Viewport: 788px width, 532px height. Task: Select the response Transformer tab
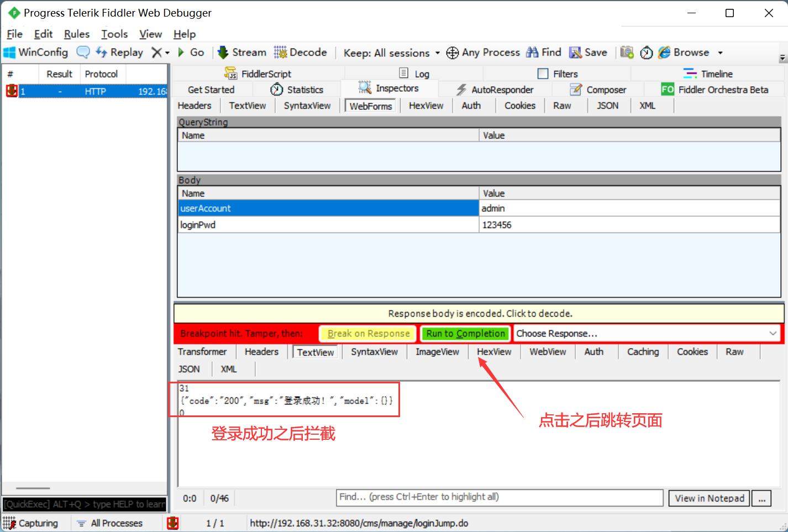pos(202,352)
